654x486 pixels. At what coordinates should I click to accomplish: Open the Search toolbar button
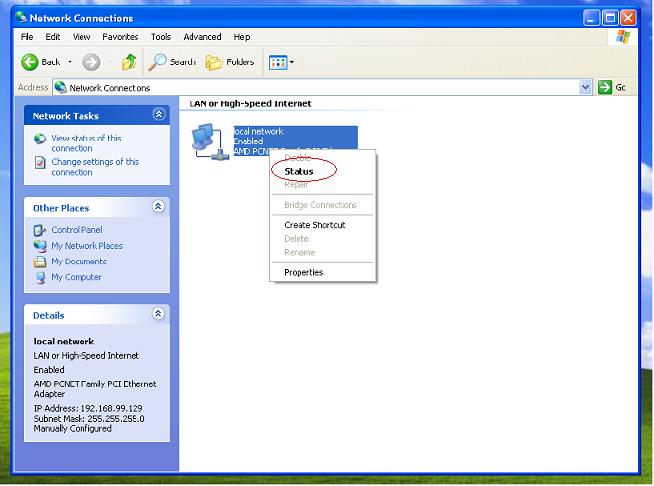(x=172, y=62)
